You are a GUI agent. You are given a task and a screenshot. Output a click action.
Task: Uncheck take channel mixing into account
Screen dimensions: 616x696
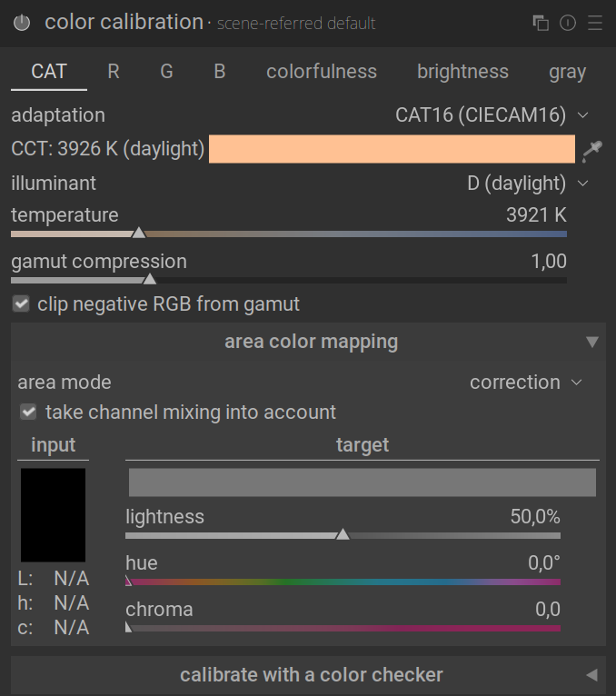click(x=28, y=412)
